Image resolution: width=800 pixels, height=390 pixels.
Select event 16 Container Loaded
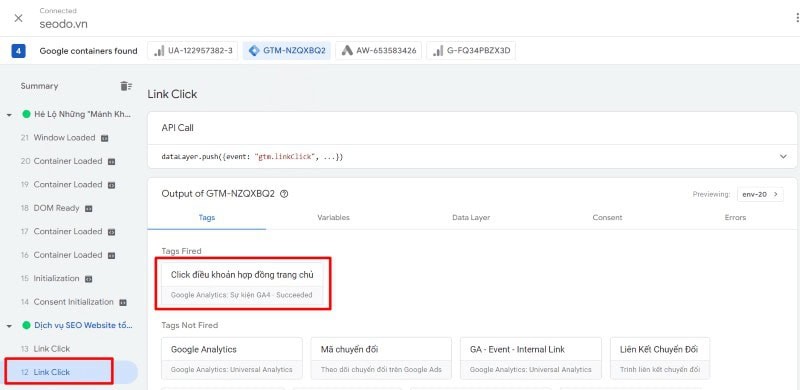click(x=62, y=255)
